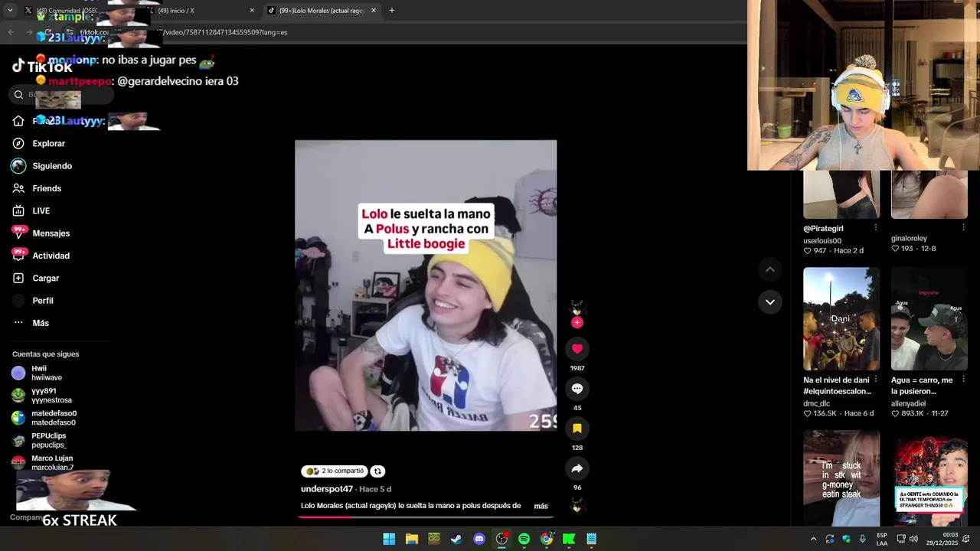Screen dimensions: 980x551
Task: Open options for the @Pirategirl video
Action: point(875,228)
